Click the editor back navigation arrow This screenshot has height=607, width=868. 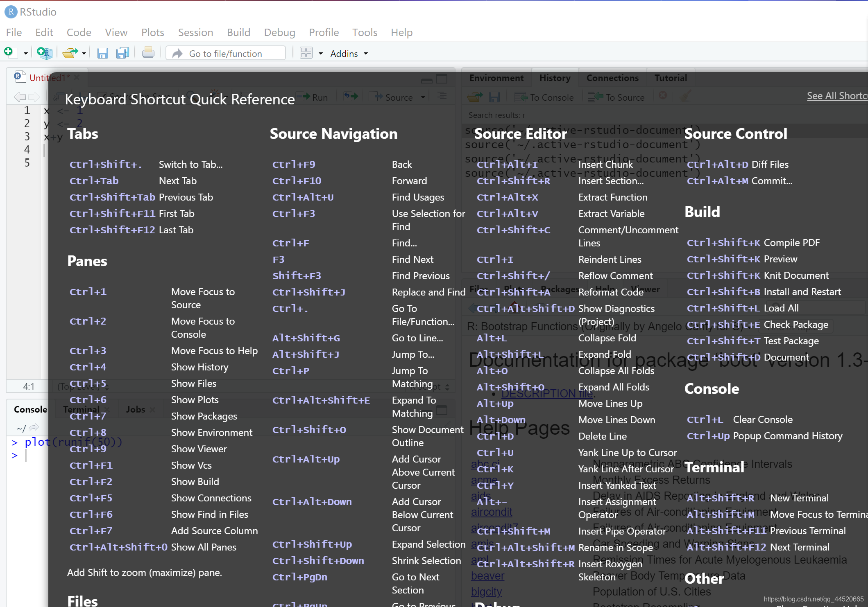pyautogui.click(x=20, y=97)
